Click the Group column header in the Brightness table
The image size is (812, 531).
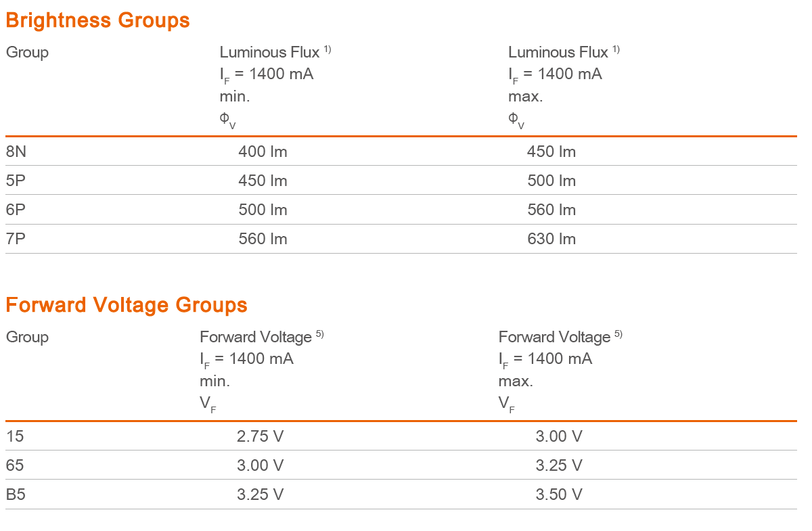(x=27, y=52)
